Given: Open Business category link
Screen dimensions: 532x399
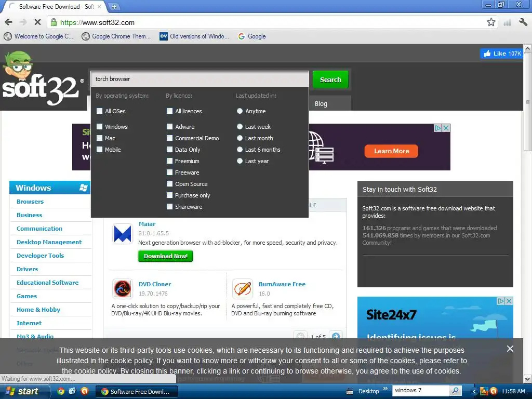Looking at the screenshot, I should click(x=29, y=215).
